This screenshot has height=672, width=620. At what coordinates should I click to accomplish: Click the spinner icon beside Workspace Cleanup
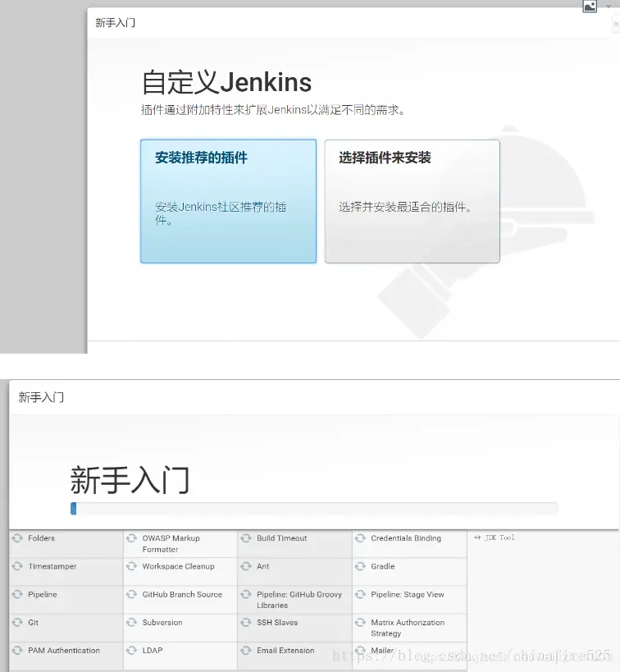[x=131, y=566]
